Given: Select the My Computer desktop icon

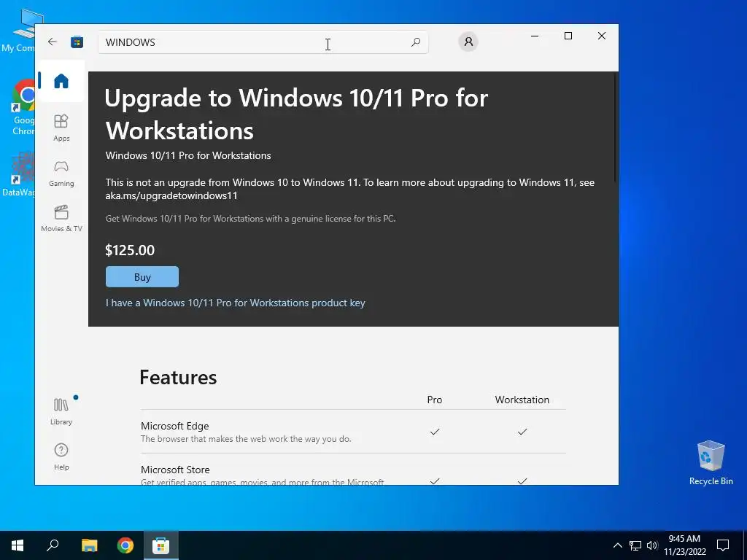Looking at the screenshot, I should [x=19, y=31].
